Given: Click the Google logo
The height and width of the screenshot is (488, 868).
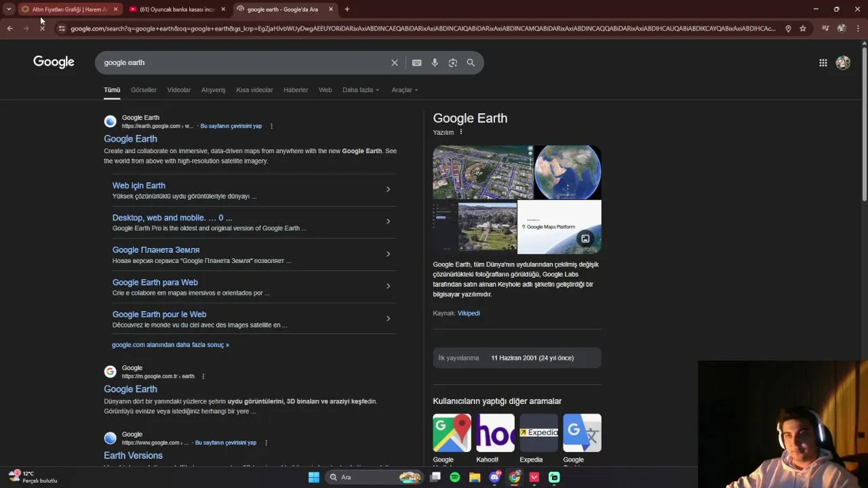Looking at the screenshot, I should coord(54,62).
